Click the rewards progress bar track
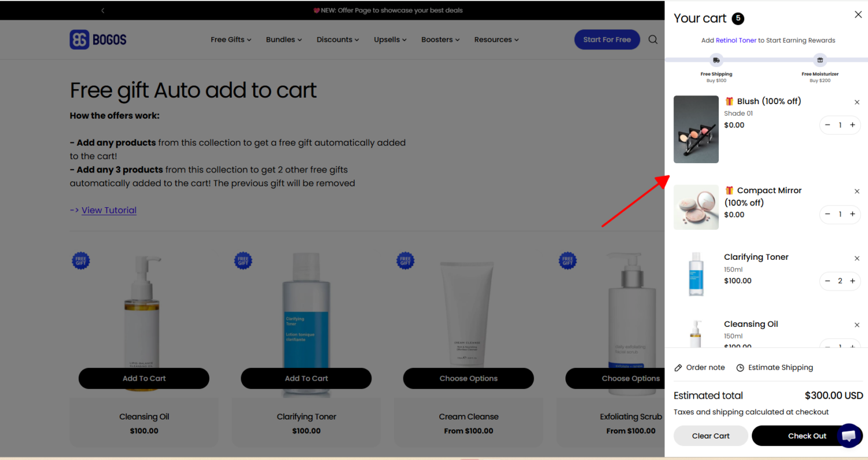 (768, 58)
